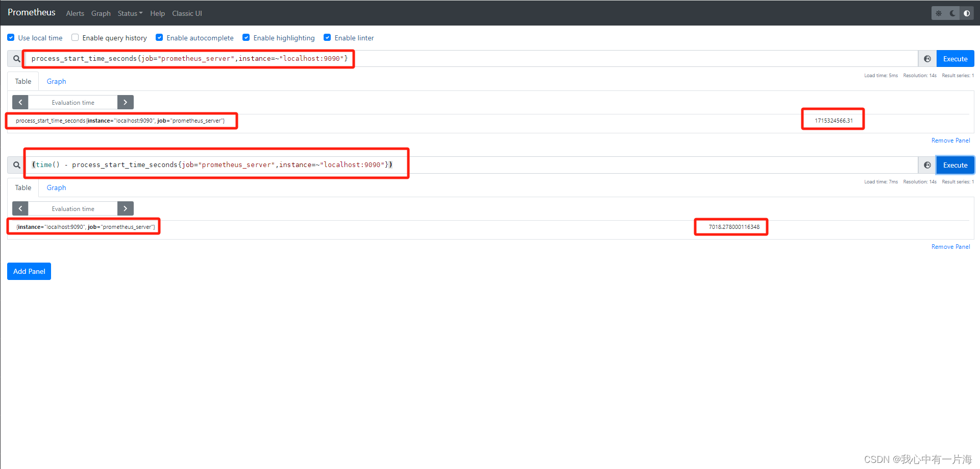980x469 pixels.
Task: Execute the process_start_time_seconds query
Action: (955, 59)
